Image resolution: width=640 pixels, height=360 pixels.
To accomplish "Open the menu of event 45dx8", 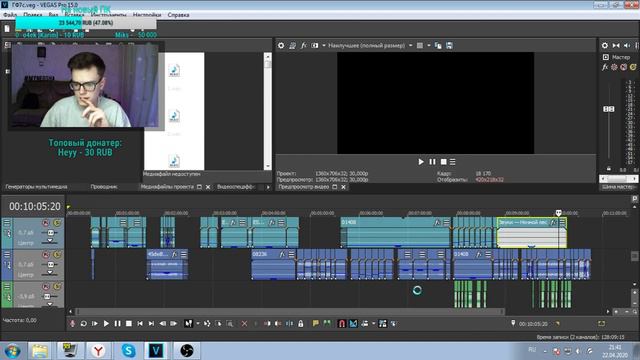I will [184, 254].
